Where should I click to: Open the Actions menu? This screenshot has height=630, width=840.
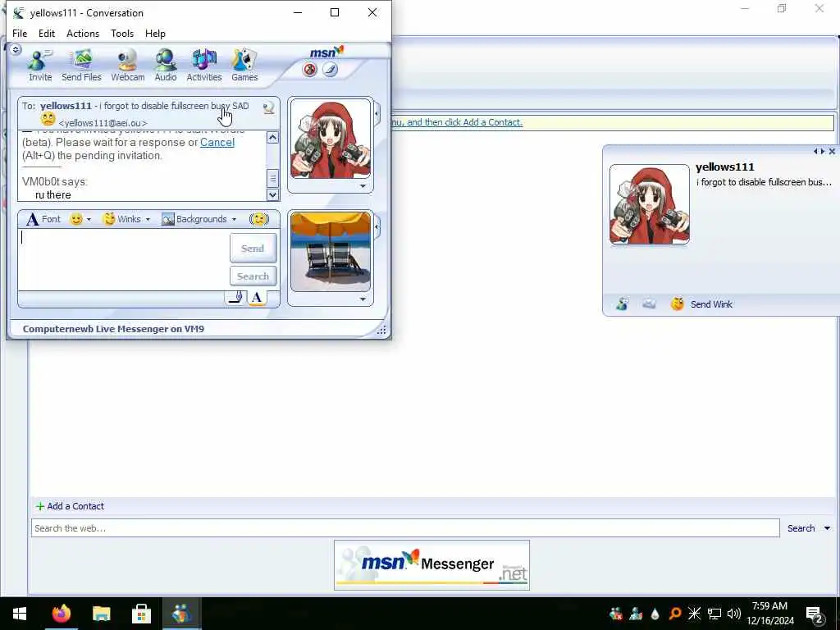tap(83, 33)
